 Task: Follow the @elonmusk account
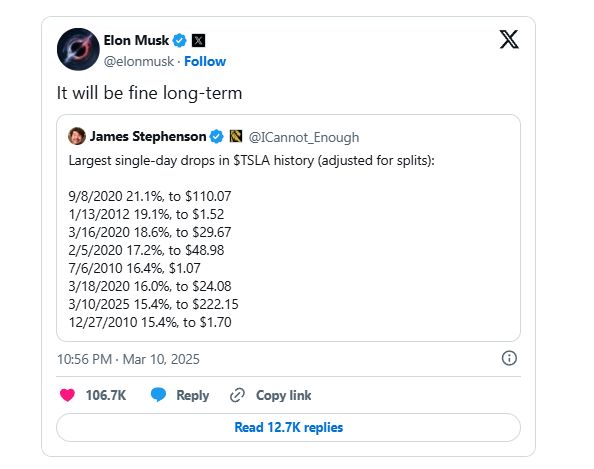tap(205, 61)
